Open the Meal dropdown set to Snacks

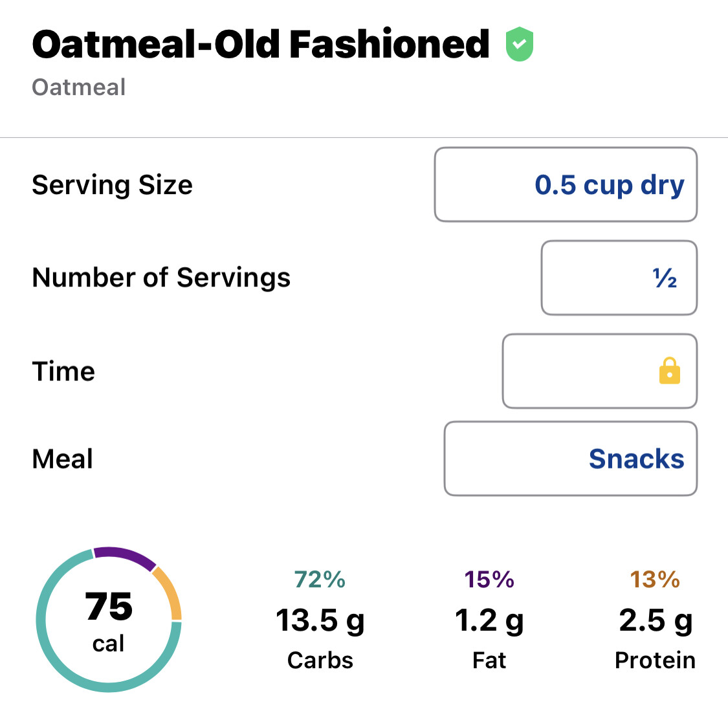(x=570, y=459)
